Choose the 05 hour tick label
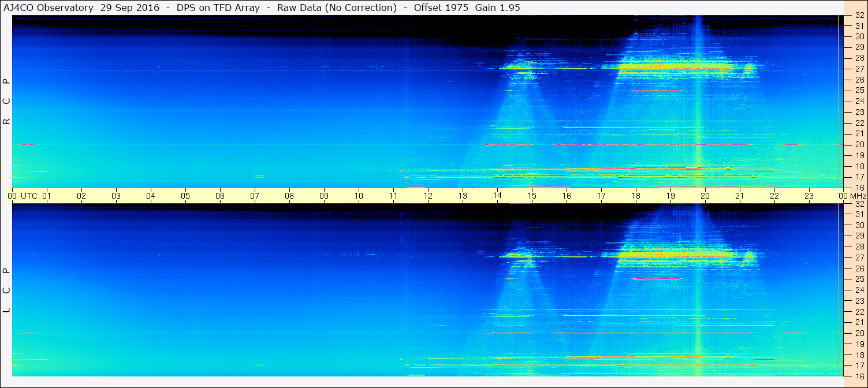868x388 pixels. (185, 196)
